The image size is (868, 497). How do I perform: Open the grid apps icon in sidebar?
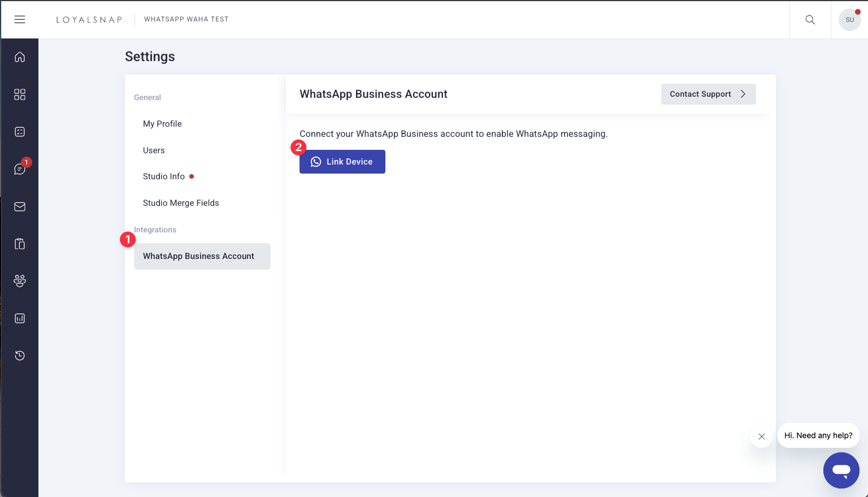tap(20, 94)
